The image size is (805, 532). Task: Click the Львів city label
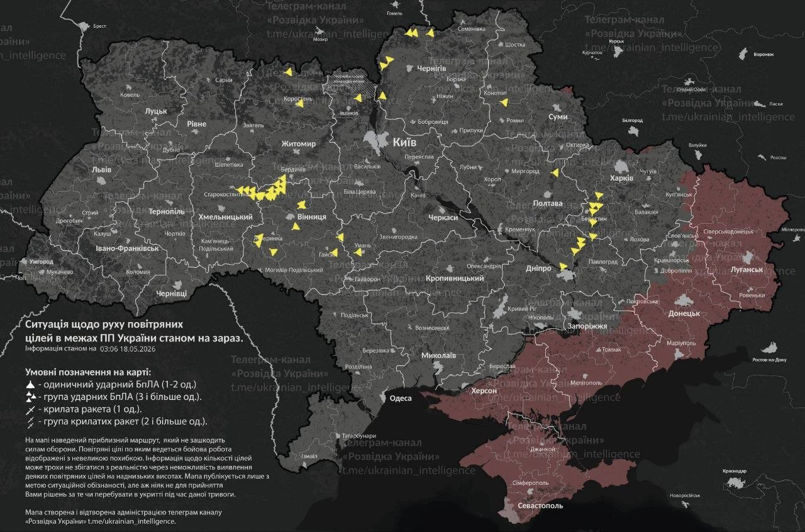(x=101, y=170)
